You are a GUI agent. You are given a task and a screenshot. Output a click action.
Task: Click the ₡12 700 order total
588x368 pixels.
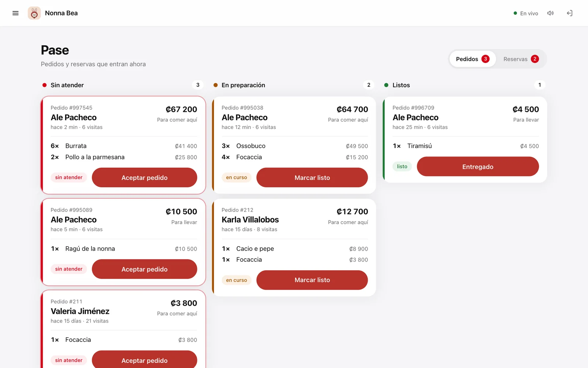coord(352,212)
